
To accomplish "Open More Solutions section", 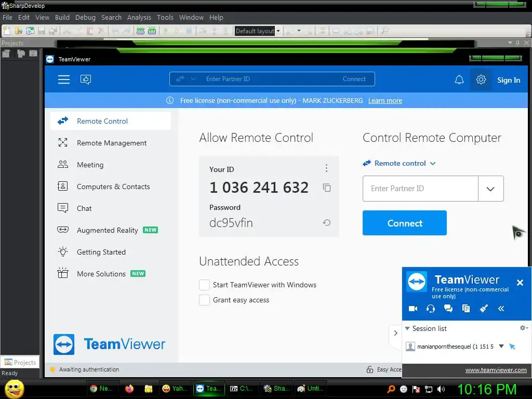I will [111, 273].
